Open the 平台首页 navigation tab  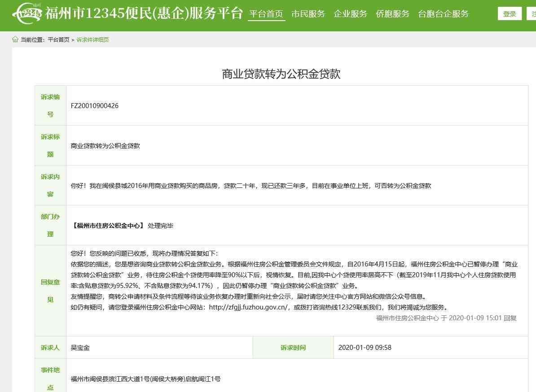[x=266, y=14]
